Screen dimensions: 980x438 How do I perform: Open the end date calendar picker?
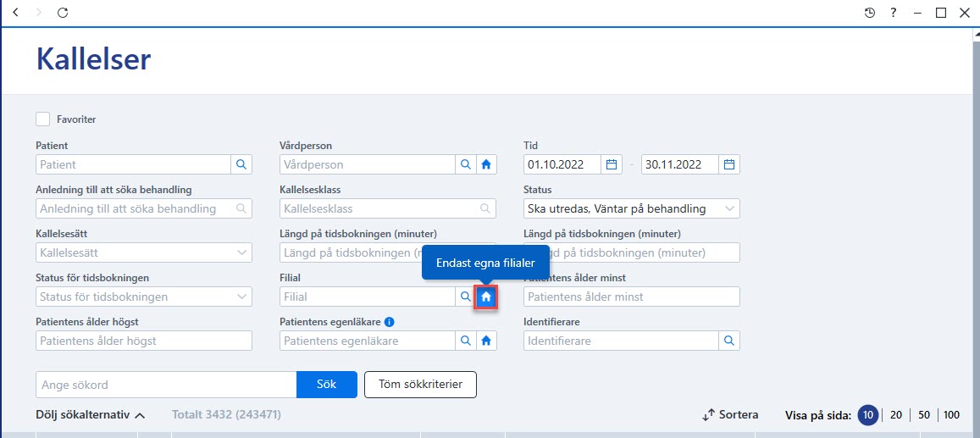(729, 165)
